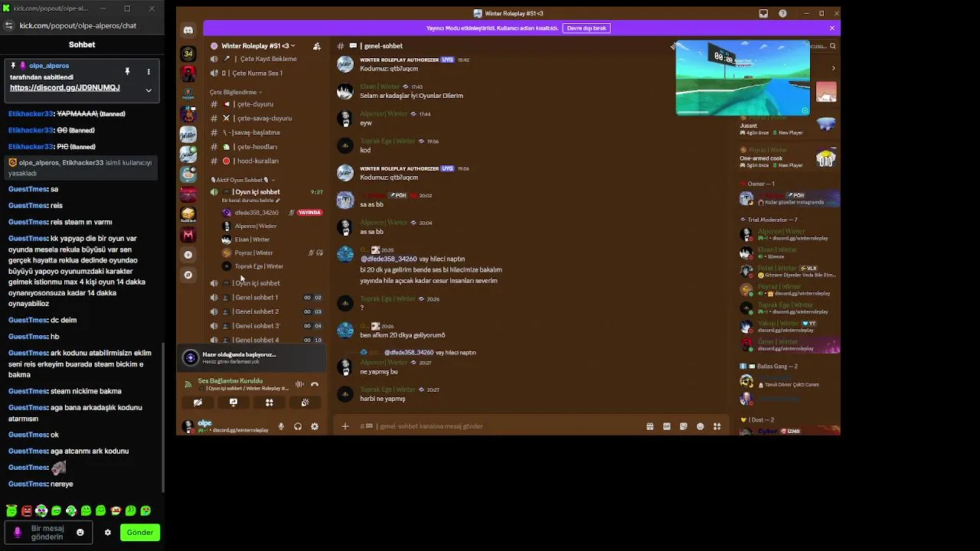The width and height of the screenshot is (980, 551).
Task: Select Toprak Ege | Winter in voice channel
Action: coord(259,266)
